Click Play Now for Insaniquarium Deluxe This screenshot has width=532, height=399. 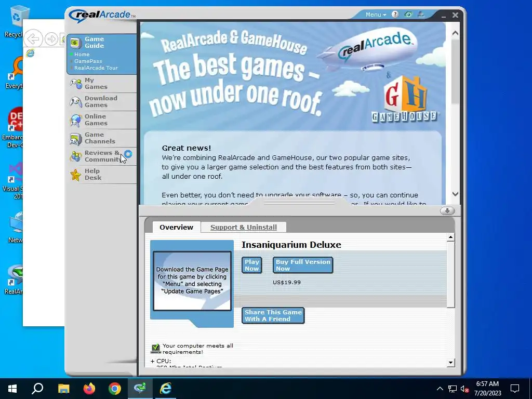(x=252, y=265)
